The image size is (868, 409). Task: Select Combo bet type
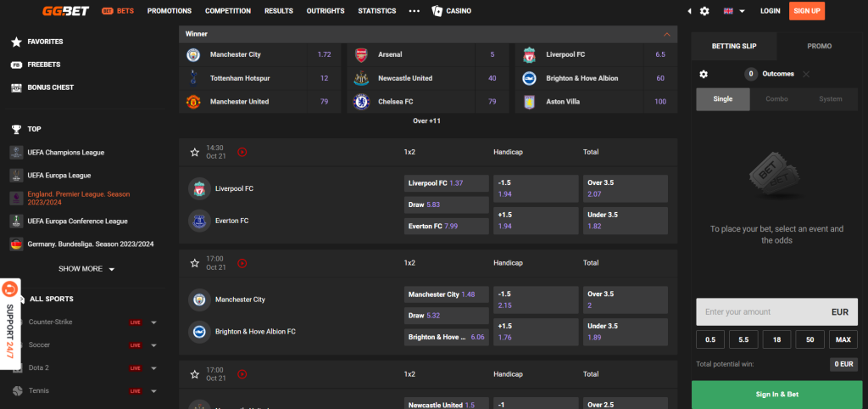pyautogui.click(x=776, y=99)
